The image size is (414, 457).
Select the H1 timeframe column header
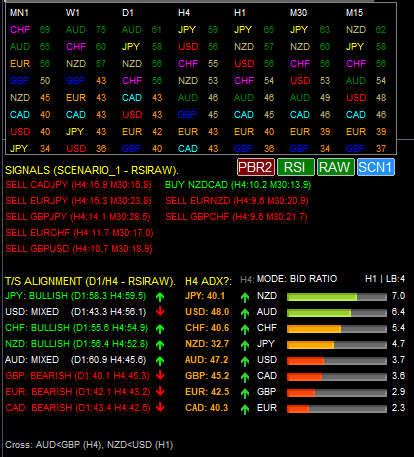(240, 13)
